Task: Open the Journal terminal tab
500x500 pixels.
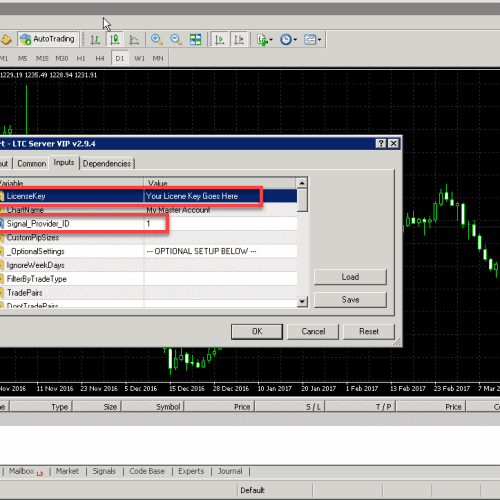Action: tap(230, 471)
